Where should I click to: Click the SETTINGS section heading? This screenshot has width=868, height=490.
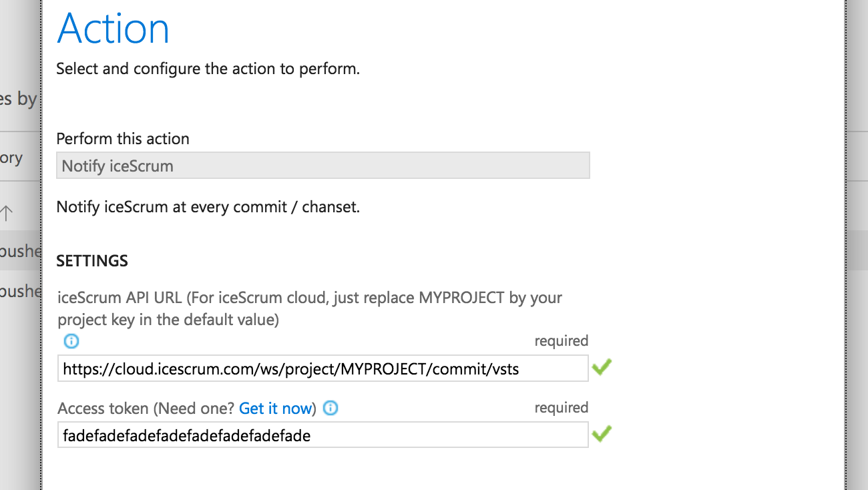pos(92,261)
